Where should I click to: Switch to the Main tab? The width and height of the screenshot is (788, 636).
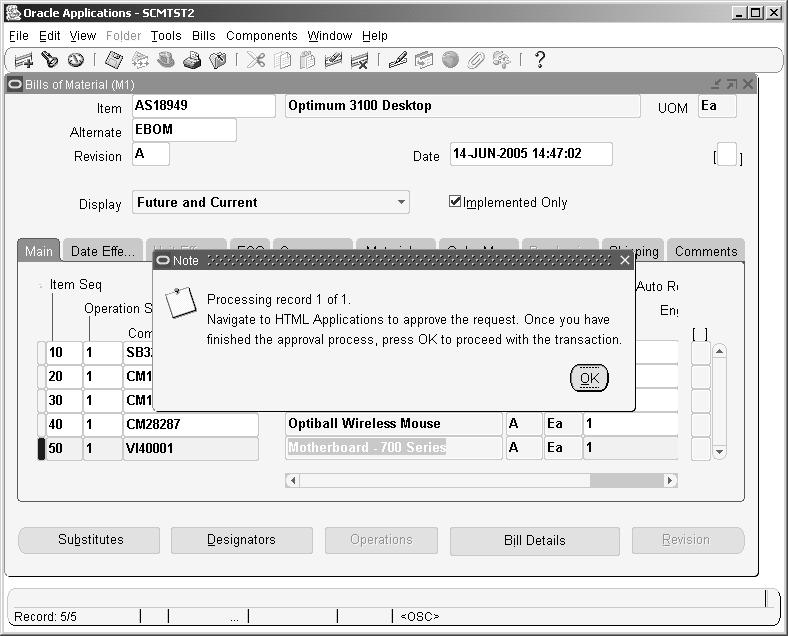tap(39, 251)
